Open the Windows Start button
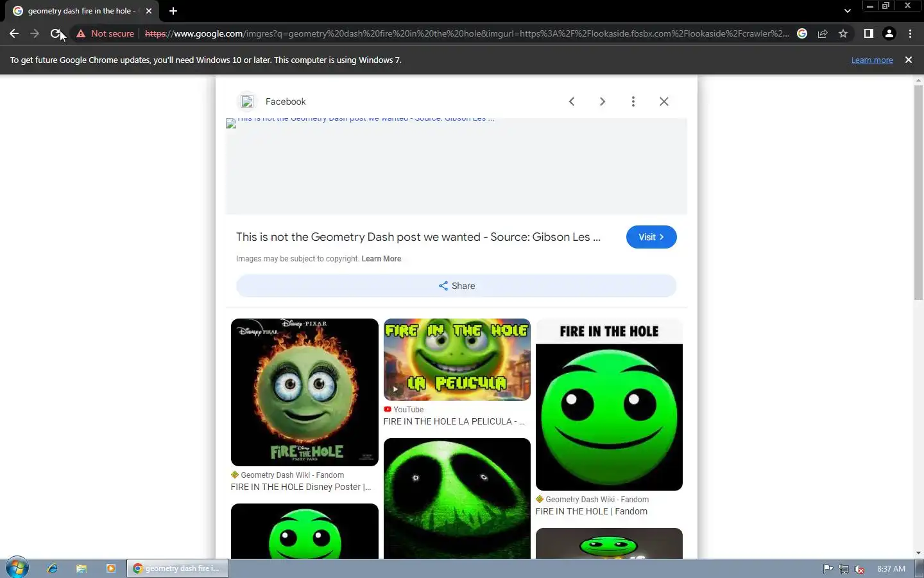The height and width of the screenshot is (578, 924). [17, 568]
